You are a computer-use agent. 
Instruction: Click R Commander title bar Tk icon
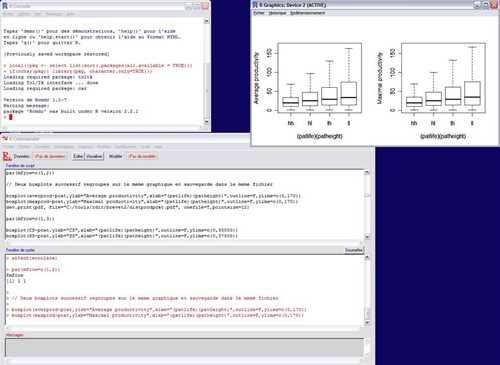click(5, 139)
